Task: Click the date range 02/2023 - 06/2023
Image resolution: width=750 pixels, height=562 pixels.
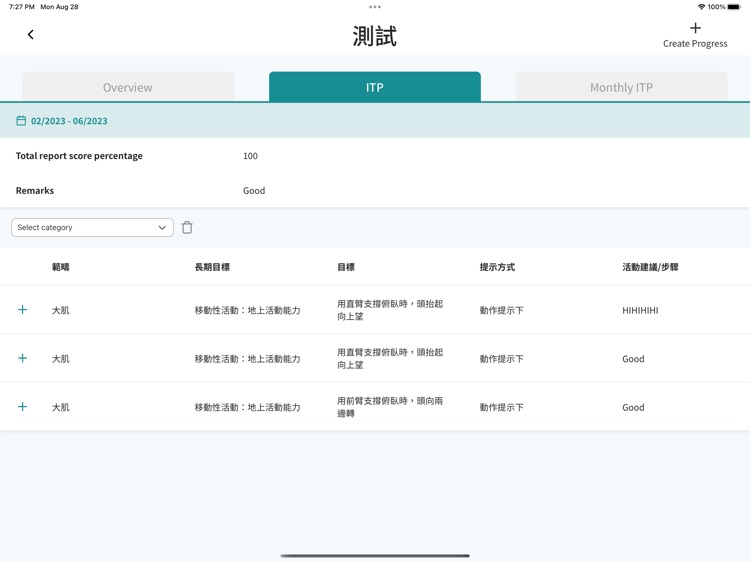Action: [69, 121]
